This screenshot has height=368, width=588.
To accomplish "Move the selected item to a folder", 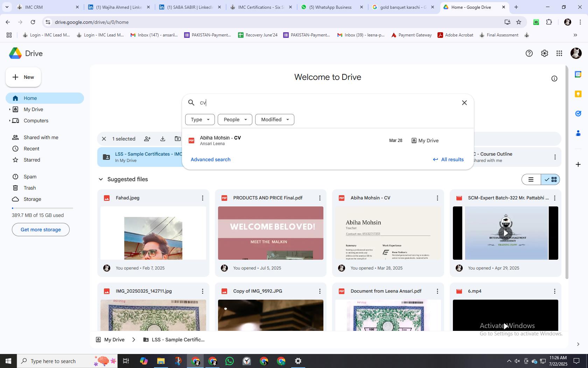I will pyautogui.click(x=178, y=139).
